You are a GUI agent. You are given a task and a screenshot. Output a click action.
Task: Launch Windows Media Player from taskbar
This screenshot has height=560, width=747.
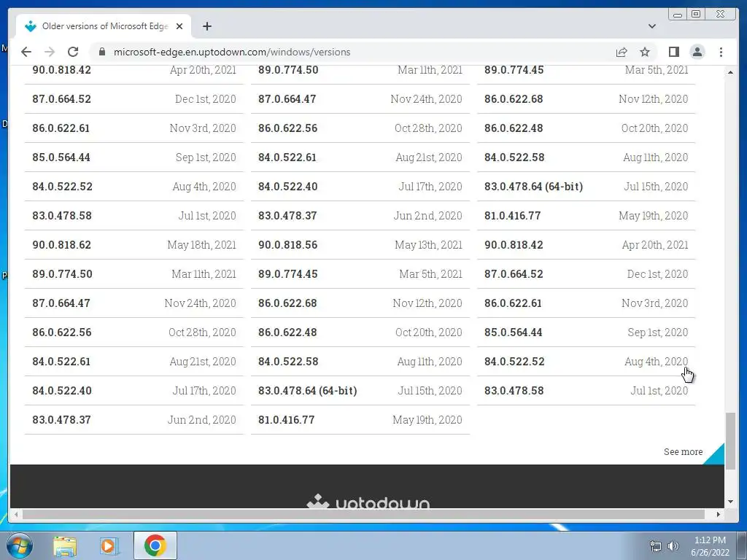coord(109,546)
